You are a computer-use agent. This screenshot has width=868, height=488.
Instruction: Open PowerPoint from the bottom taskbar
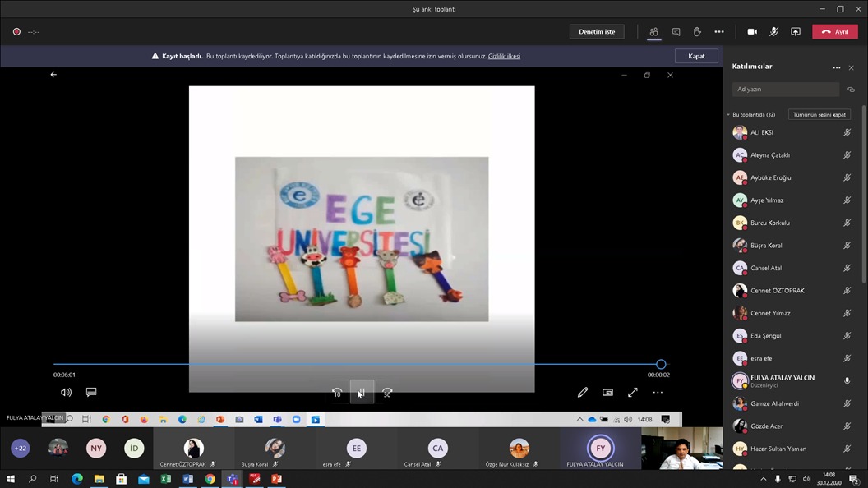276,479
